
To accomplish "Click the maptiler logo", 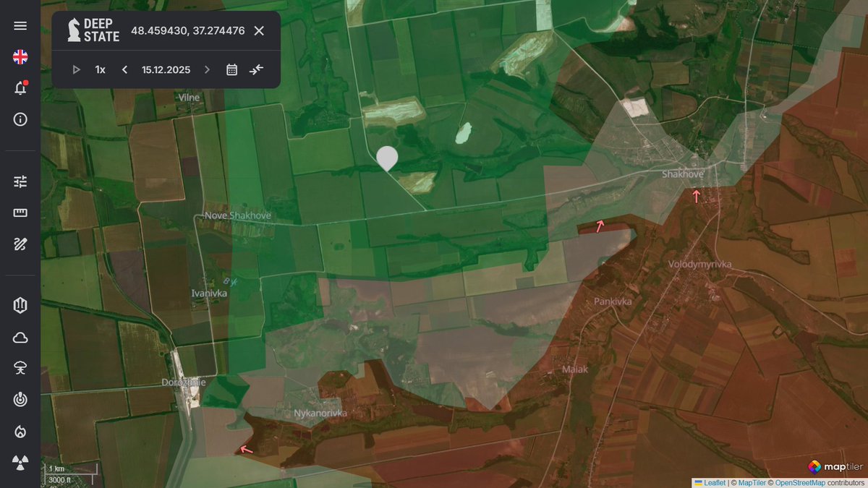I will click(834, 466).
